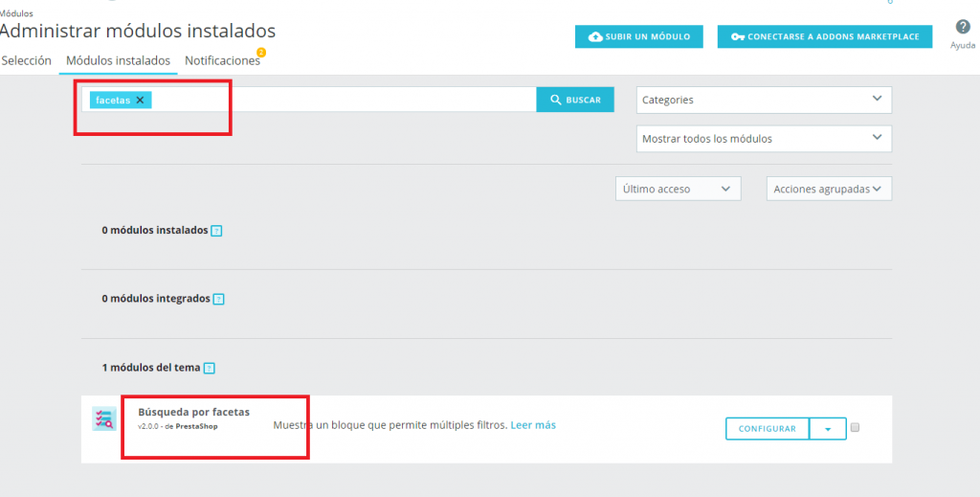This screenshot has width=980, height=497.
Task: Switch to the Selección tab
Action: click(x=27, y=60)
